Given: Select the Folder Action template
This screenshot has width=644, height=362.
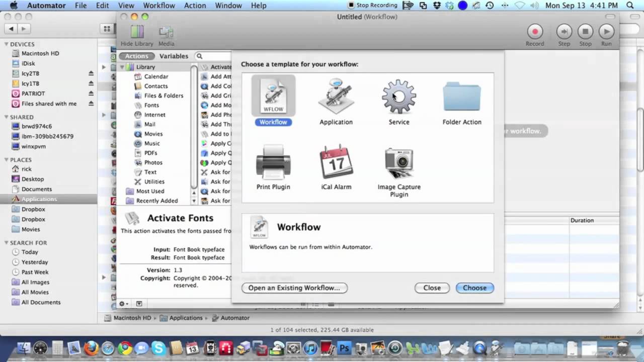Looking at the screenshot, I should (x=462, y=97).
